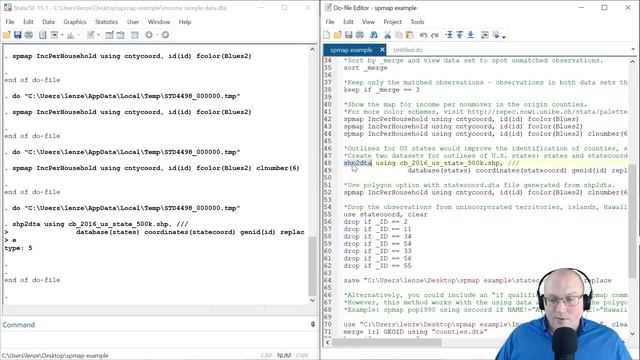Open the View menu in Do-file Editor
Screen dimensions: 640x360
368,22
